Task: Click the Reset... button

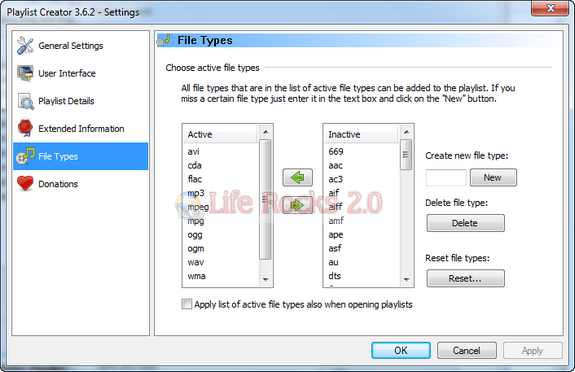Action: click(465, 278)
